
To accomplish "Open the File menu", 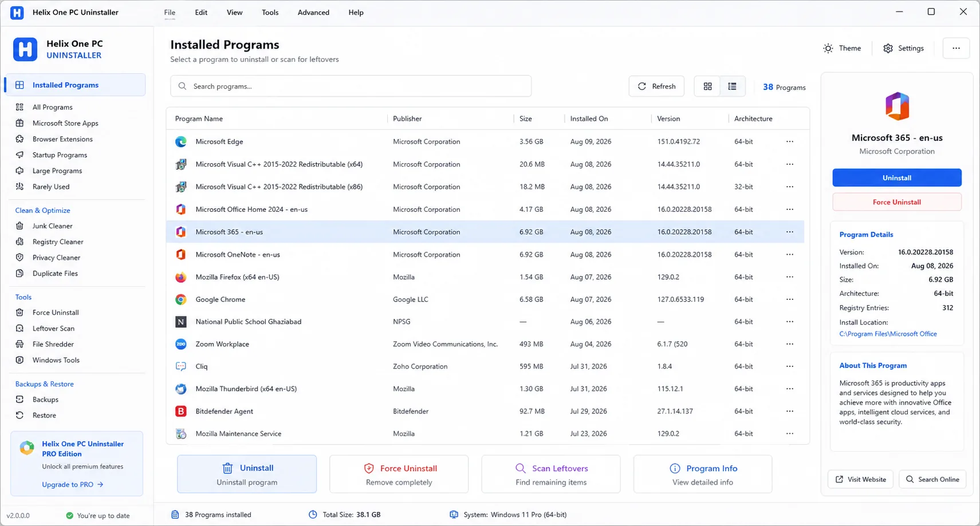I will pyautogui.click(x=170, y=13).
